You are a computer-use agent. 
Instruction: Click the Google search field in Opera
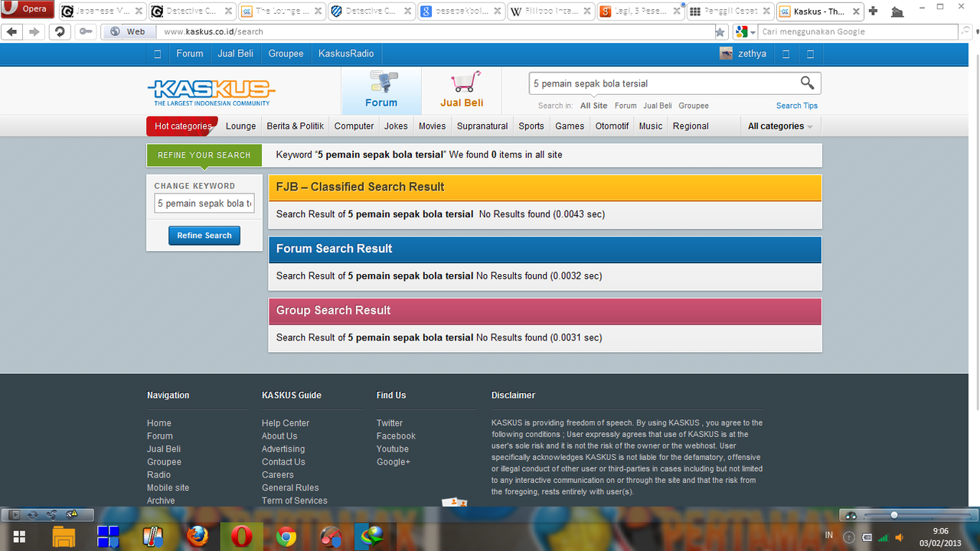859,31
